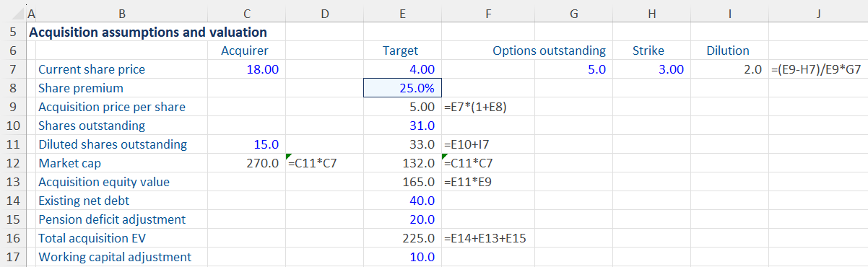The image size is (868, 267).
Task: Select target diluted shares 33.0
Action: click(422, 144)
